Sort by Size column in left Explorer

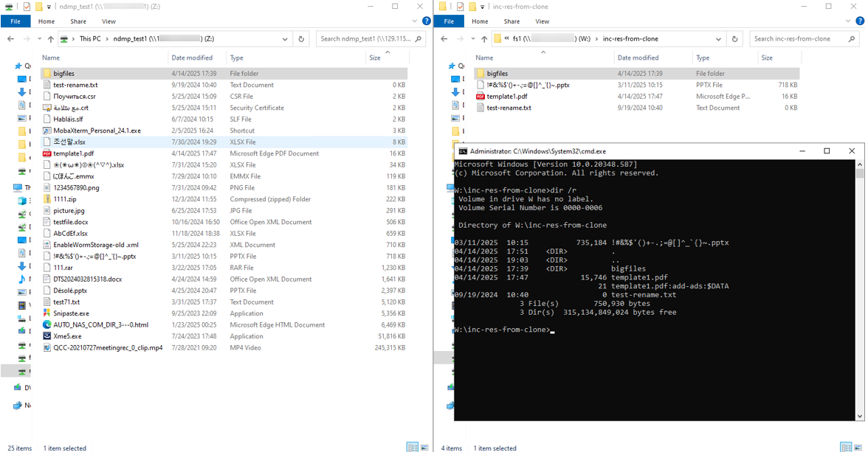pyautogui.click(x=387, y=58)
